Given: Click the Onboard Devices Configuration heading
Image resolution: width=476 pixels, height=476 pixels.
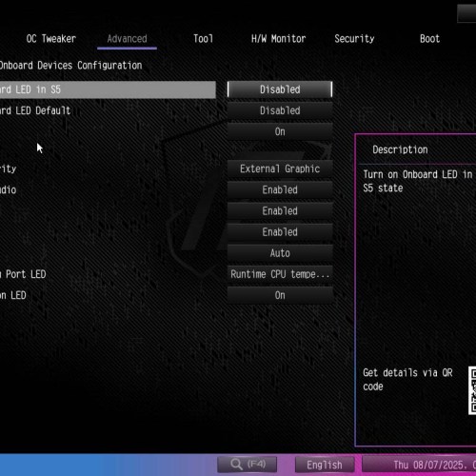Looking at the screenshot, I should coord(70,66).
